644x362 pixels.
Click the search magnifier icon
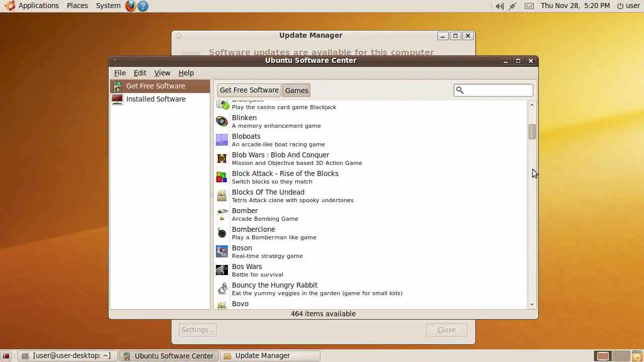(459, 90)
